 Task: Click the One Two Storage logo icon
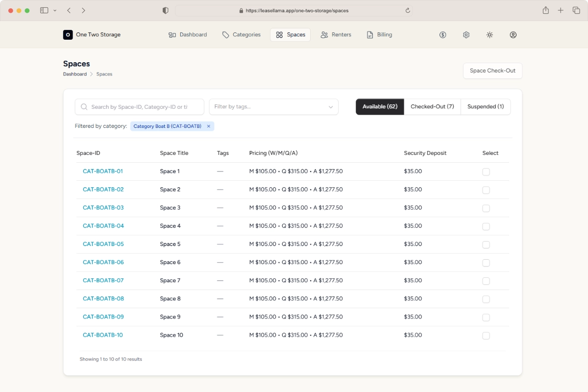point(68,35)
